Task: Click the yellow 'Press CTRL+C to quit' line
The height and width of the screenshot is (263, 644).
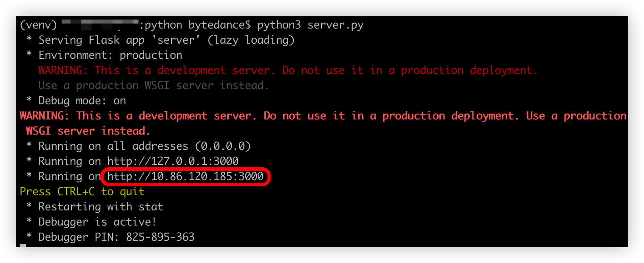Action: coord(82,192)
